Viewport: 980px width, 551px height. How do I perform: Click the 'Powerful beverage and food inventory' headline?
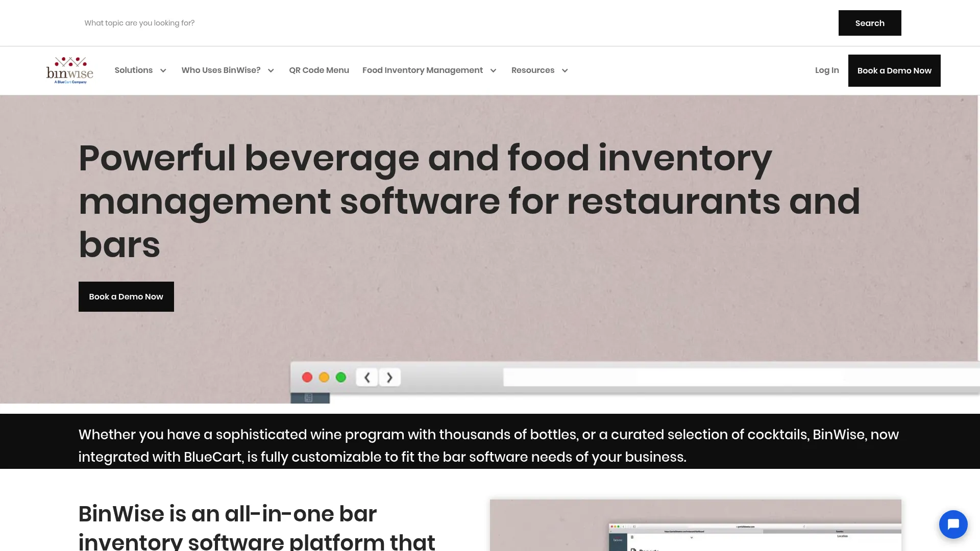[x=470, y=201]
